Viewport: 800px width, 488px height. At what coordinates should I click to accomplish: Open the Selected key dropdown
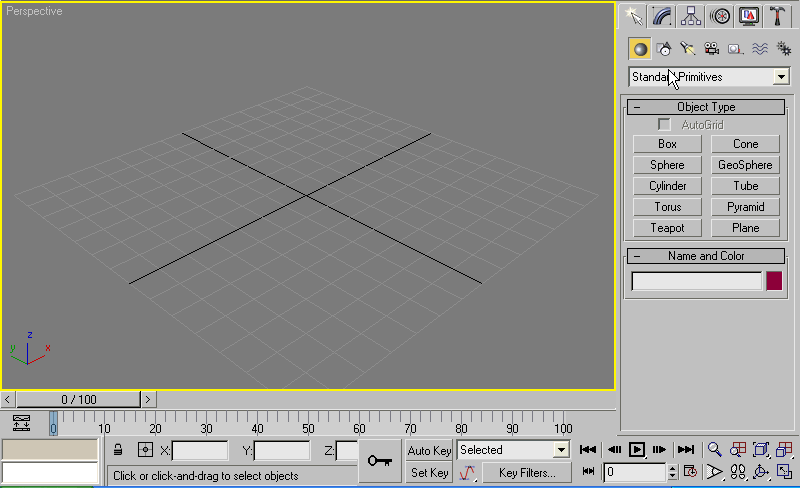(x=561, y=450)
